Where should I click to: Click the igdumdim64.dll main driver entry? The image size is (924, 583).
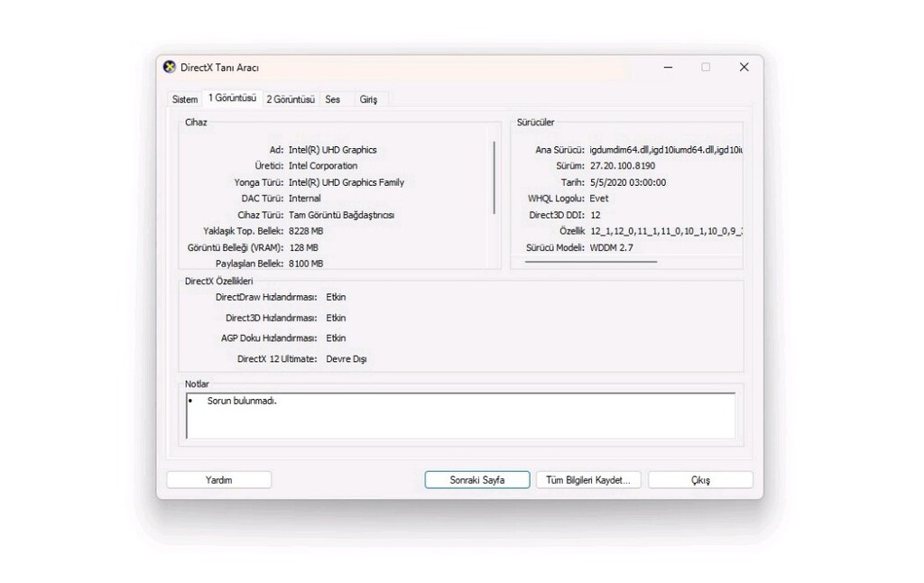coord(666,150)
